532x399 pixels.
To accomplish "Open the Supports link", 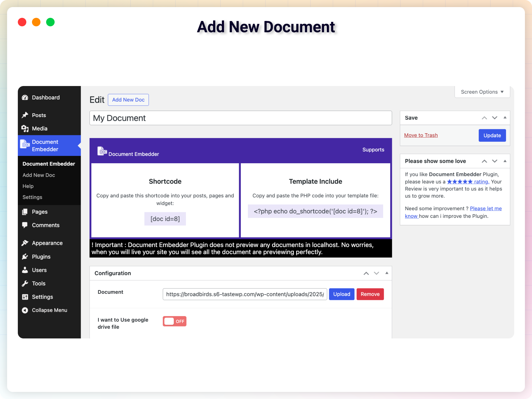I will pyautogui.click(x=373, y=150).
